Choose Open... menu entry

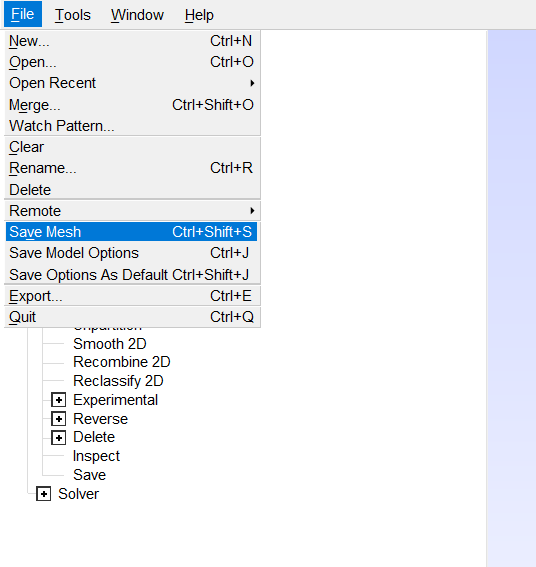[132, 62]
